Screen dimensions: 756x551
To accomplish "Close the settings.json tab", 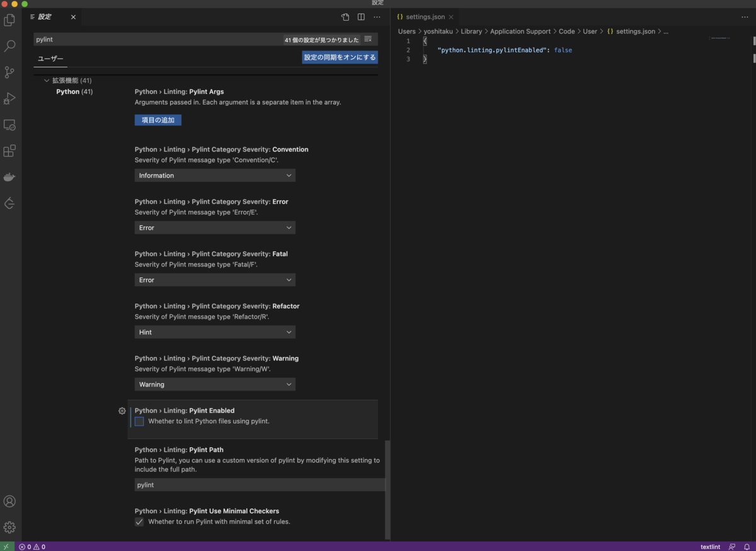I will [451, 17].
